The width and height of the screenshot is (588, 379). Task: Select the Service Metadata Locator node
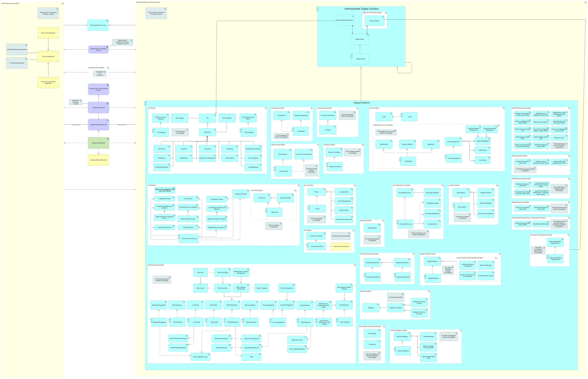coord(200,357)
